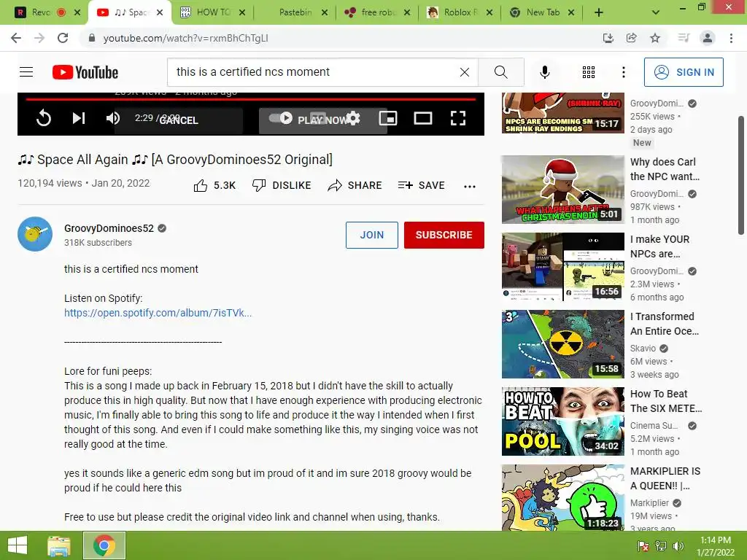Open the Windows Start menu
This screenshot has height=560, width=747.
(18, 545)
